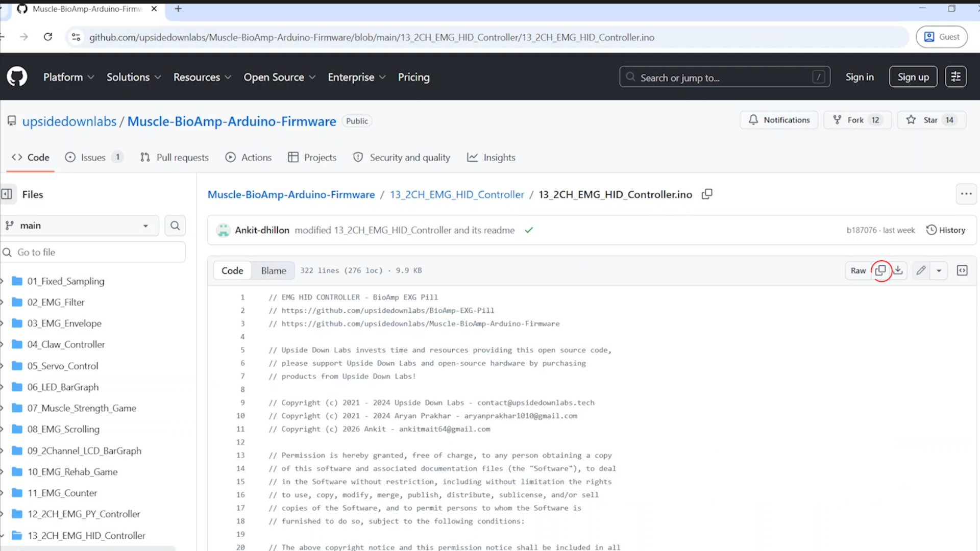Expand the Resources menu

point(202,77)
